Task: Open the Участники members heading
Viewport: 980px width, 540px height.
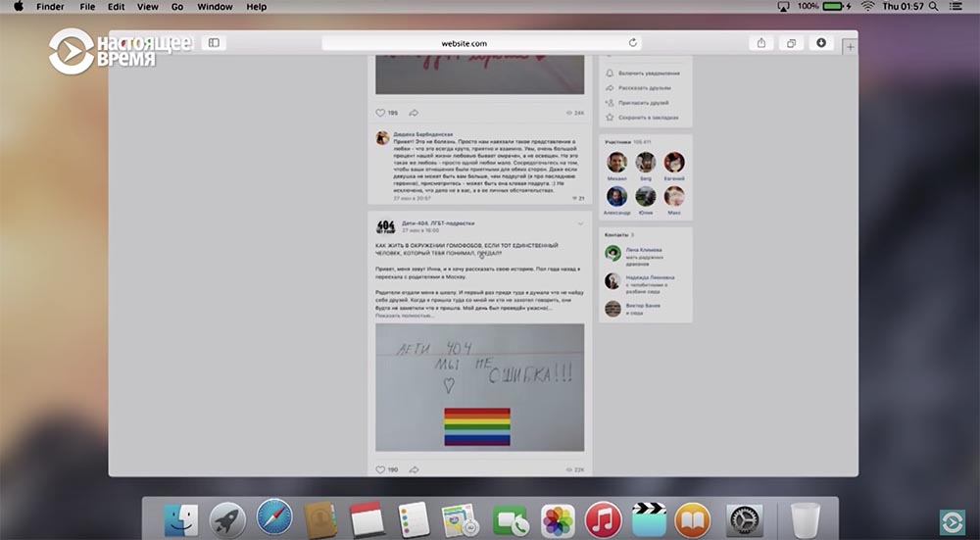Action: 617,142
